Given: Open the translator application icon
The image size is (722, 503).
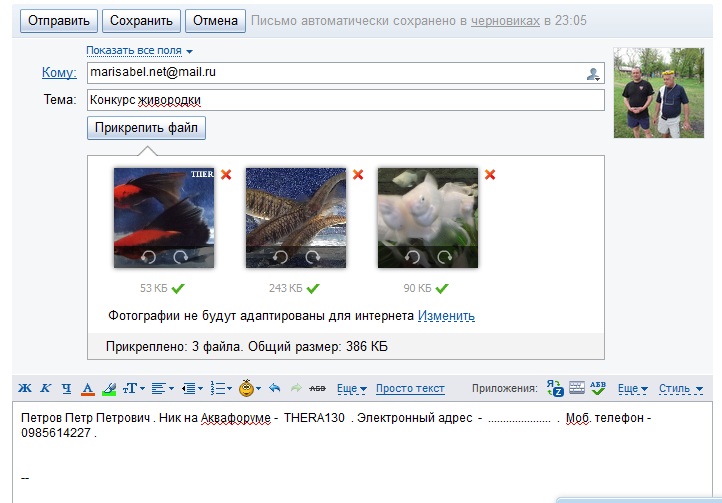Looking at the screenshot, I should (x=555, y=388).
